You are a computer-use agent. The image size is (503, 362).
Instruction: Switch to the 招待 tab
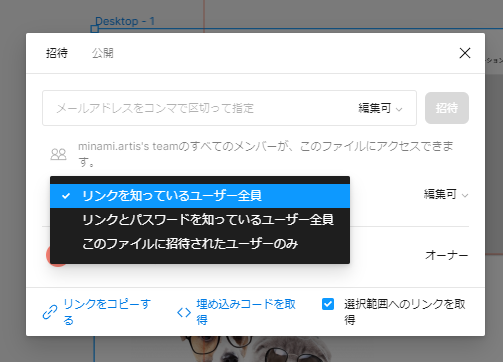57,53
